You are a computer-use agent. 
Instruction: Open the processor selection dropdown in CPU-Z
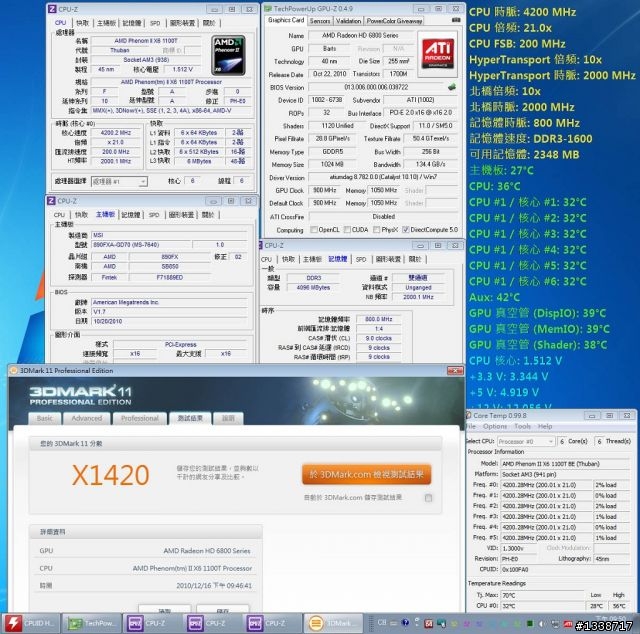point(119,181)
